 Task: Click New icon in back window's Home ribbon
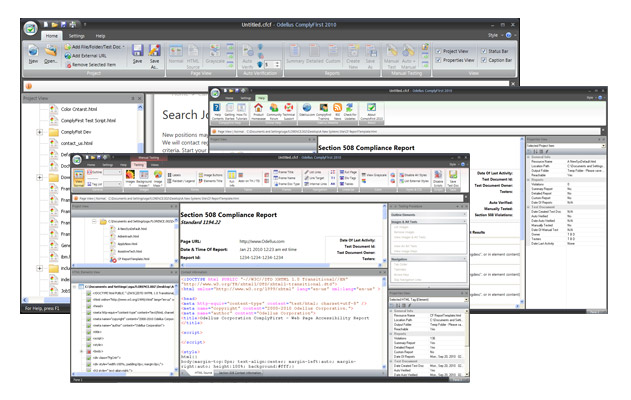[x=33, y=51]
